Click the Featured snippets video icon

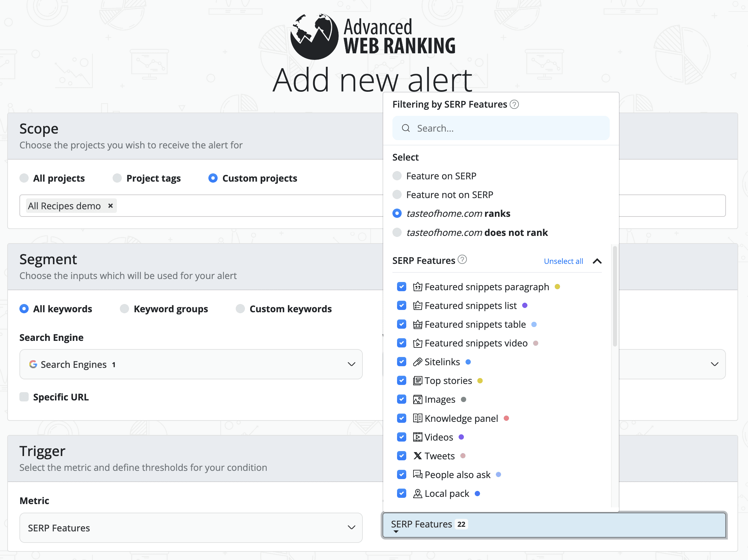click(417, 343)
